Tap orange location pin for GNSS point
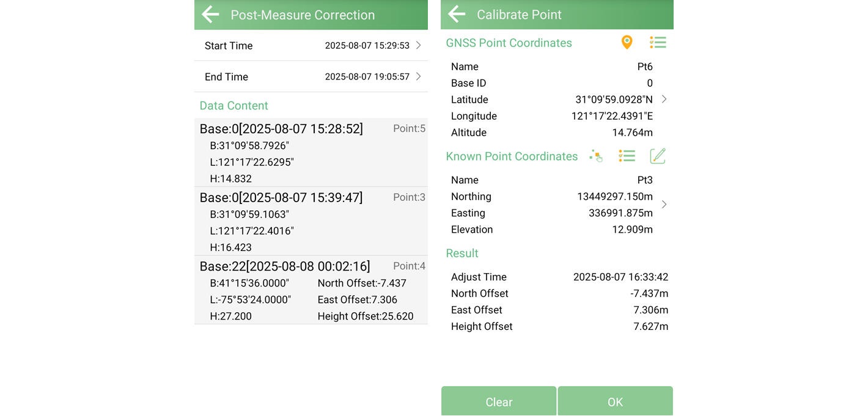868x416 pixels. pyautogui.click(x=627, y=42)
